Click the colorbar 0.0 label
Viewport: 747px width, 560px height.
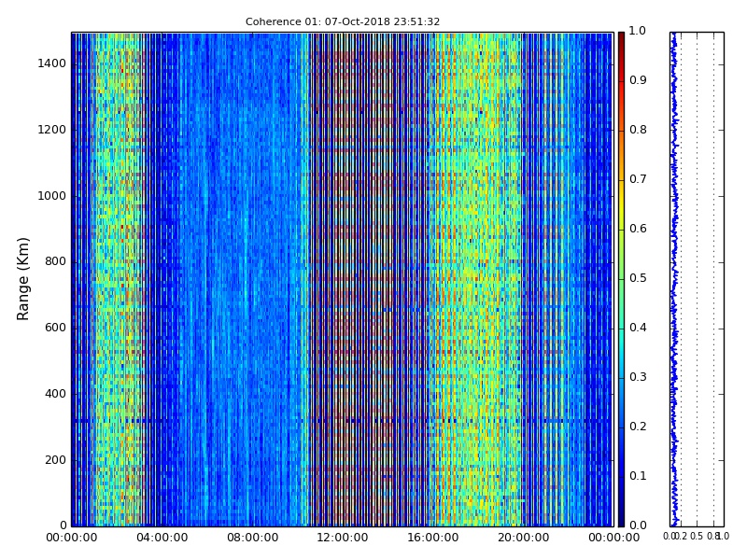point(638,525)
